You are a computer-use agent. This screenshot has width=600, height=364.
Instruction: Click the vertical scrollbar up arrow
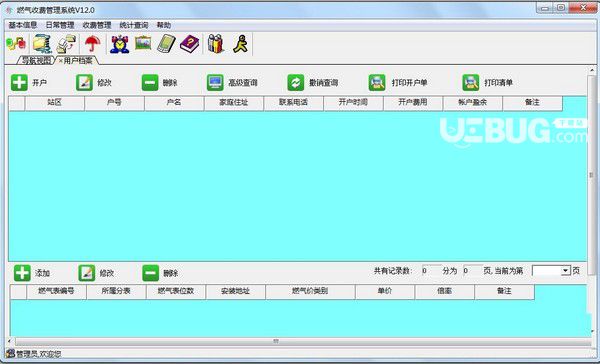coord(592,70)
